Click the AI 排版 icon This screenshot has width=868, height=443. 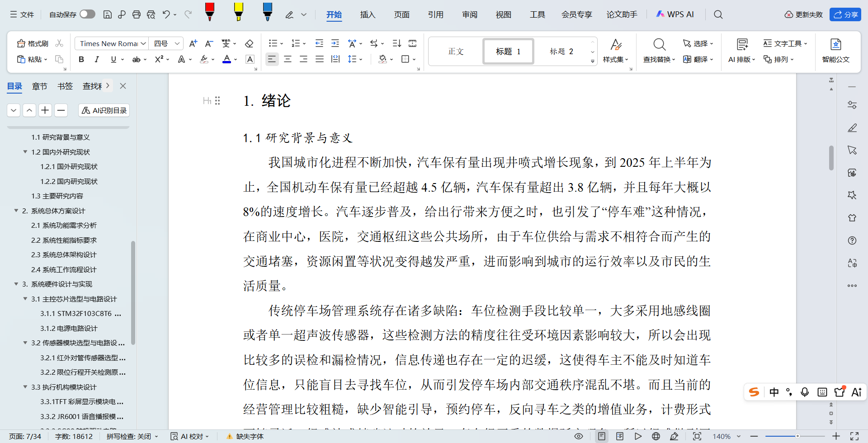pyautogui.click(x=742, y=44)
